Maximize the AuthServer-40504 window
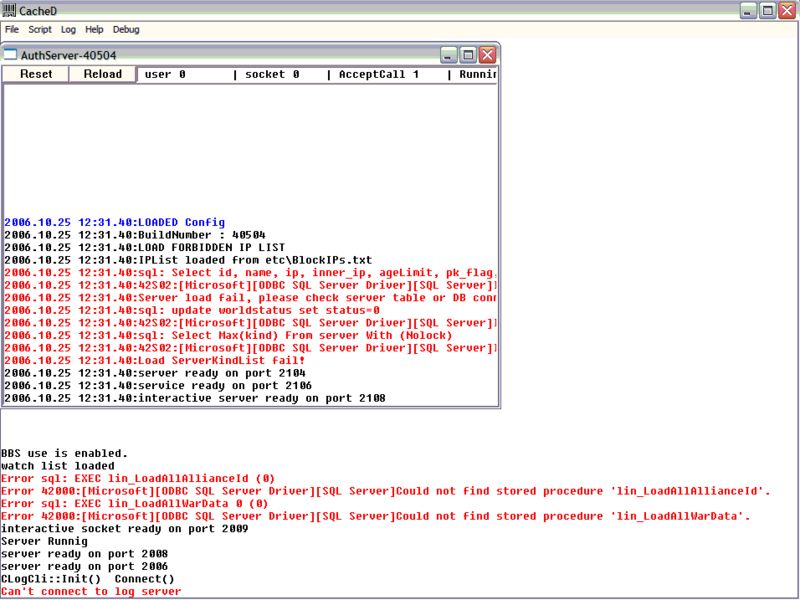This screenshot has height=600, width=800. [x=468, y=55]
